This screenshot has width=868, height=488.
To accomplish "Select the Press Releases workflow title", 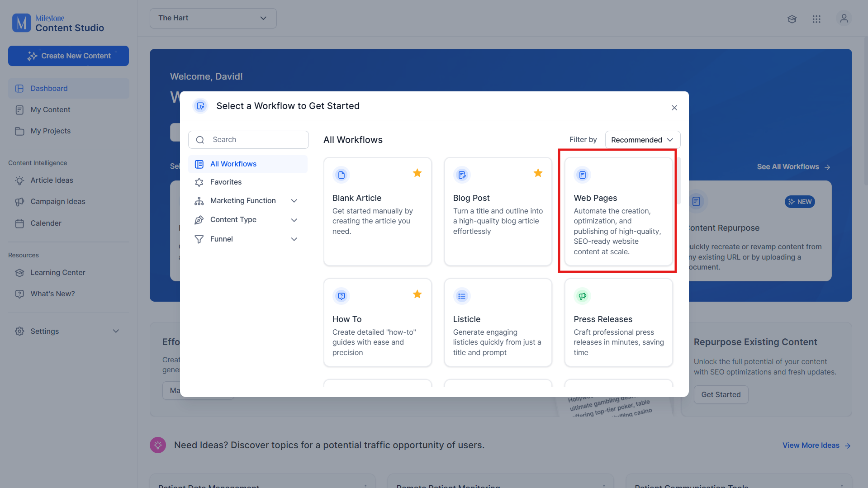I will (x=603, y=319).
